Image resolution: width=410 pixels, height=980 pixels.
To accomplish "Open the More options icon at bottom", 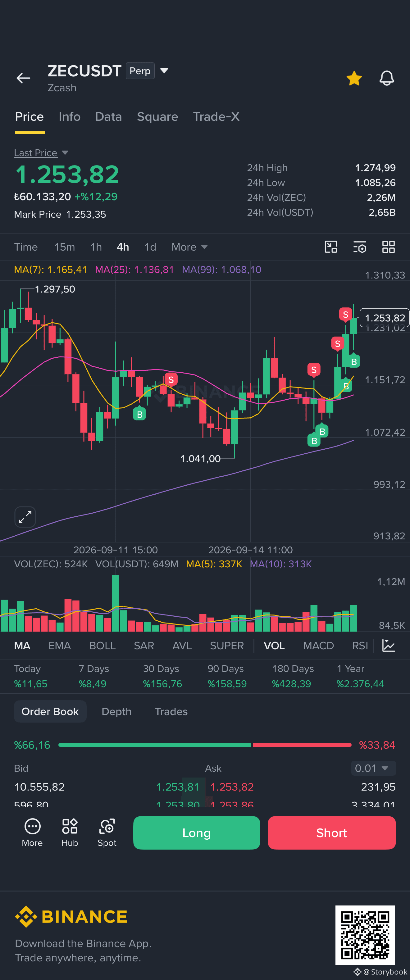I will pos(32,833).
